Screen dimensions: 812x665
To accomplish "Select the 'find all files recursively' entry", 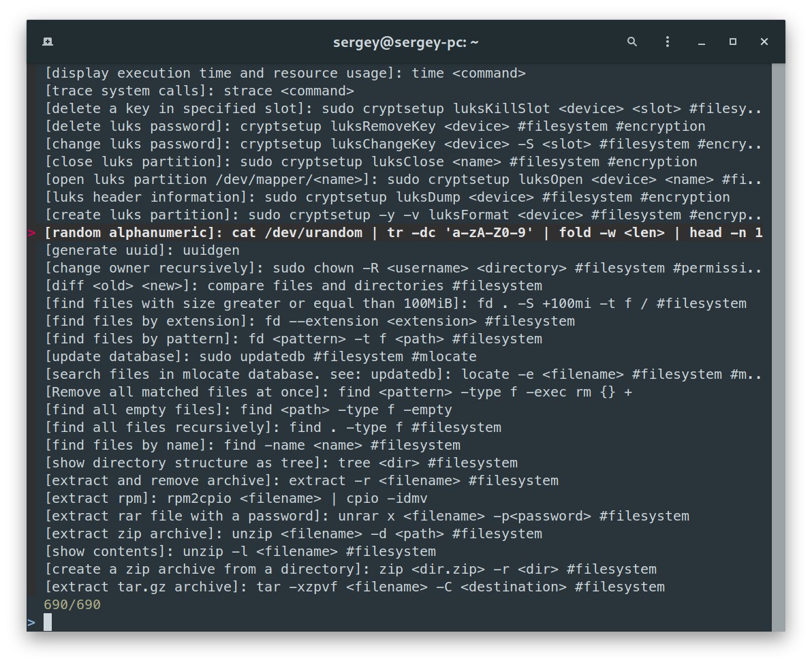I will tap(273, 427).
